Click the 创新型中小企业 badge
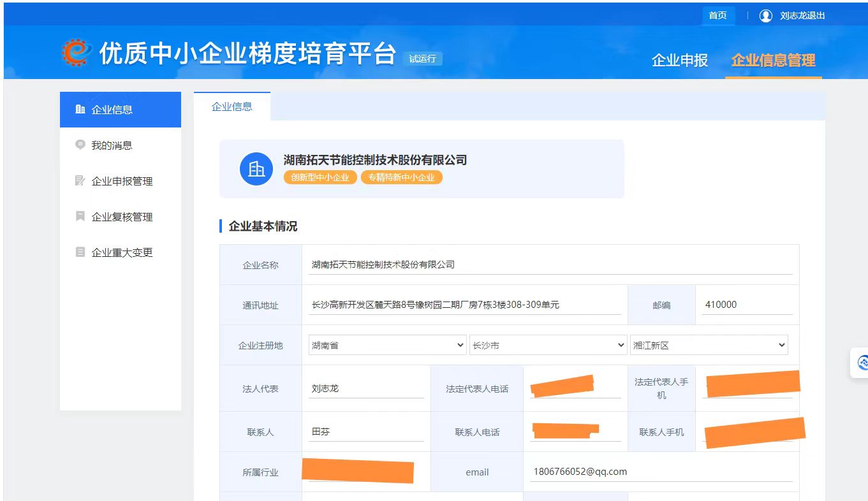 [x=320, y=177]
